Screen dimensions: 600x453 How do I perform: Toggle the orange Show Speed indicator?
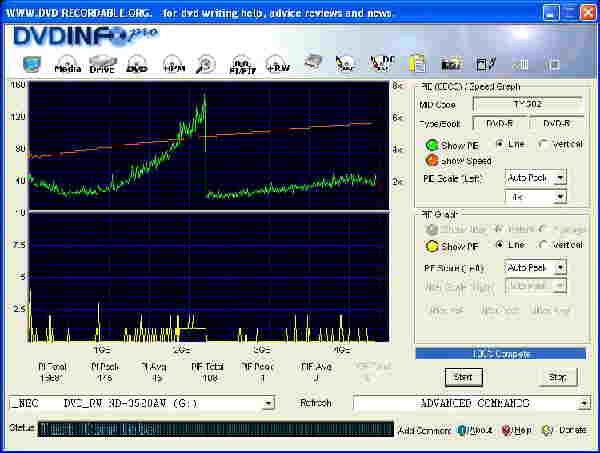point(432,160)
